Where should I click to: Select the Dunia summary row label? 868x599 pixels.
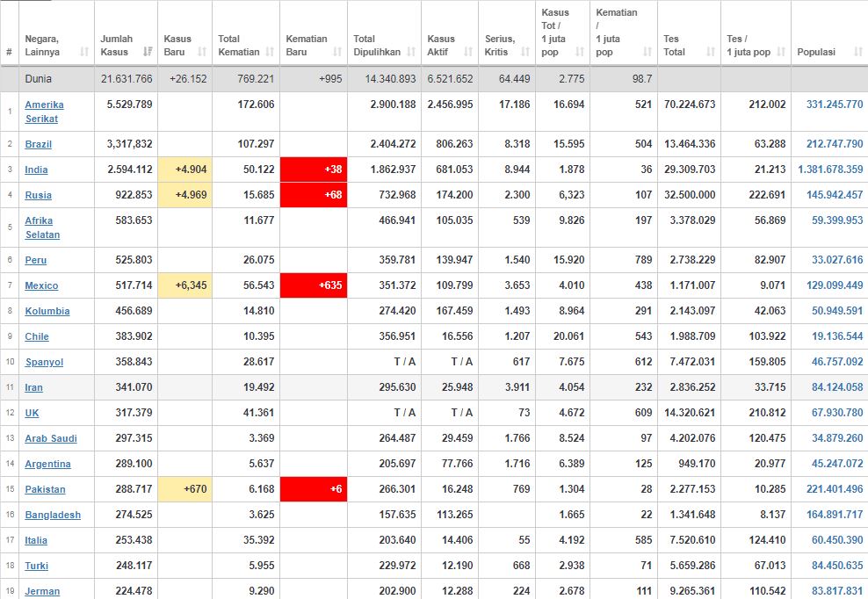(x=38, y=79)
